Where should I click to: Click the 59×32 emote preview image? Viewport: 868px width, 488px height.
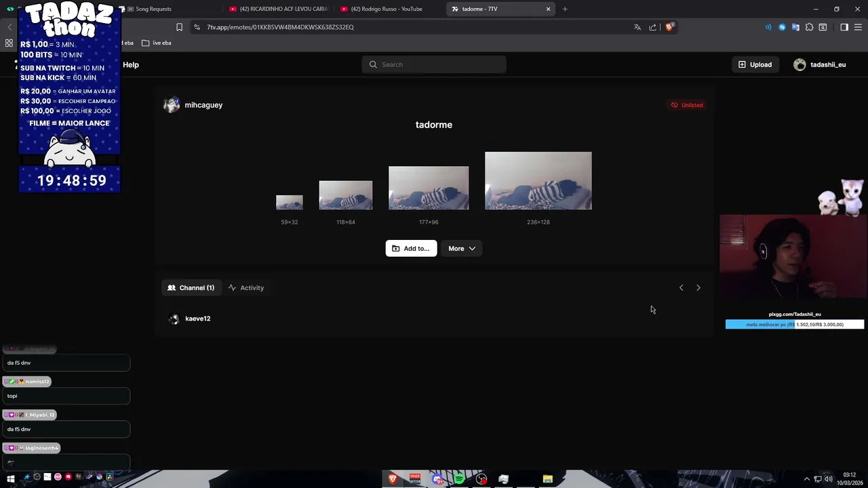(x=290, y=203)
